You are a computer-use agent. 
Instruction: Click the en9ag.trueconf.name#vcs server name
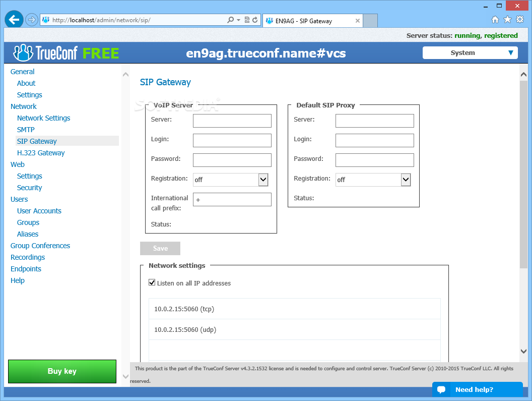coord(265,53)
